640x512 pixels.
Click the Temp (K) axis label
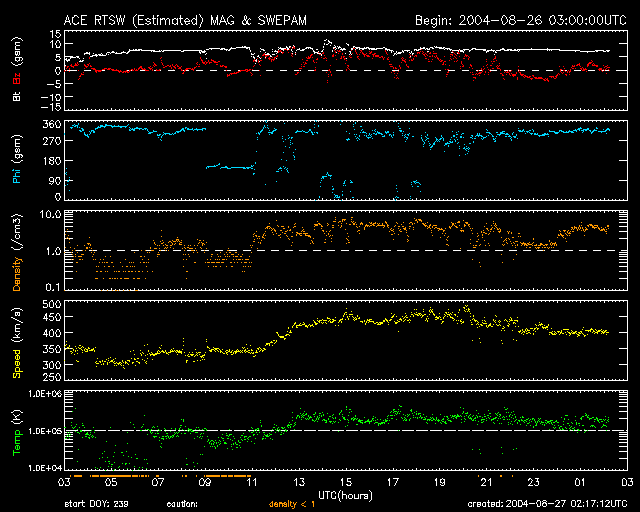pos(17,431)
